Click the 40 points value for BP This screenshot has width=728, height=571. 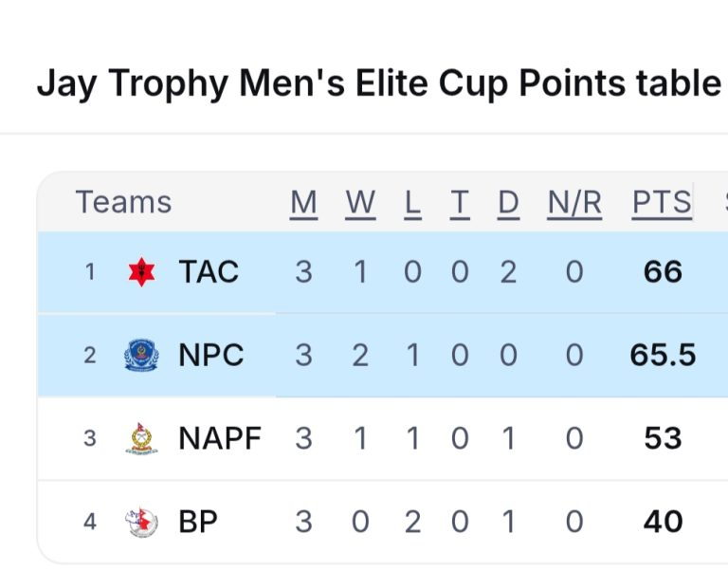[x=663, y=522]
